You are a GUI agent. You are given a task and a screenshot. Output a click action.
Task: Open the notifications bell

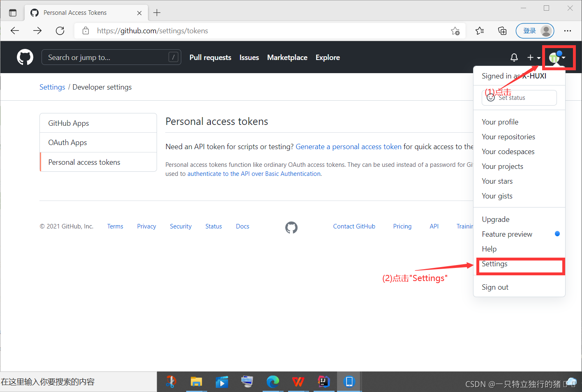514,58
